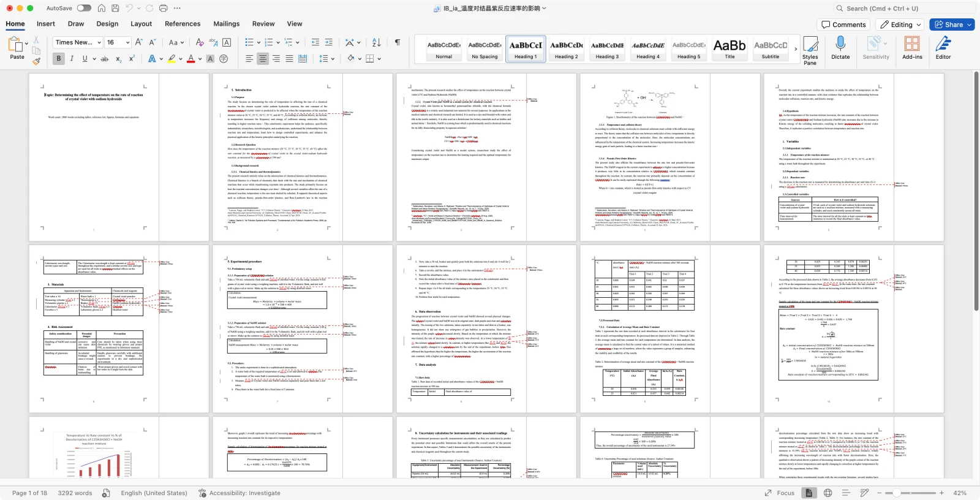Expand the styles gallery arrow
This screenshot has height=500, width=980.
(x=796, y=49)
